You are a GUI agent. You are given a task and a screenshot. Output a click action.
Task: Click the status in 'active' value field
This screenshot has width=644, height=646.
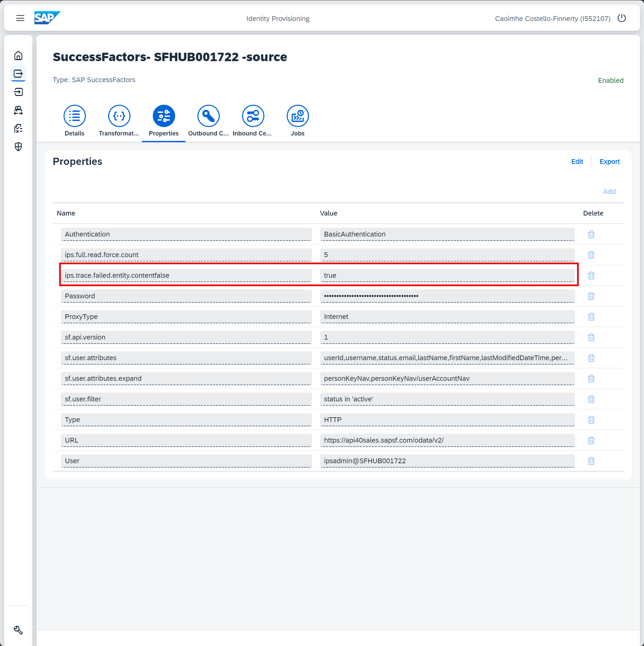447,399
